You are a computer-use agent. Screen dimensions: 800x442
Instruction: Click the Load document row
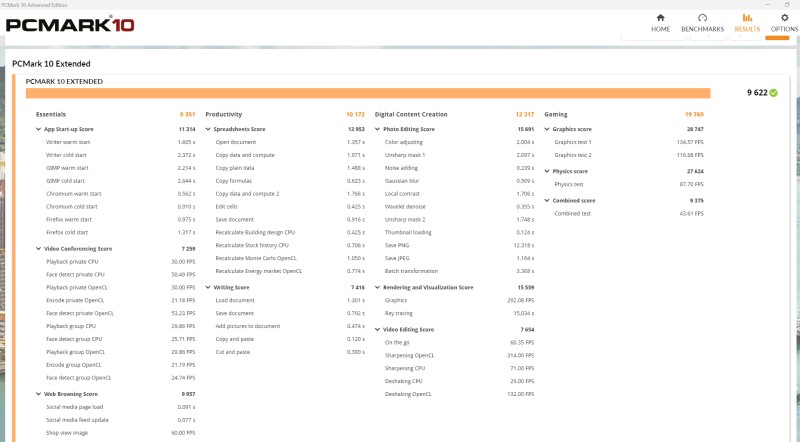click(x=290, y=301)
